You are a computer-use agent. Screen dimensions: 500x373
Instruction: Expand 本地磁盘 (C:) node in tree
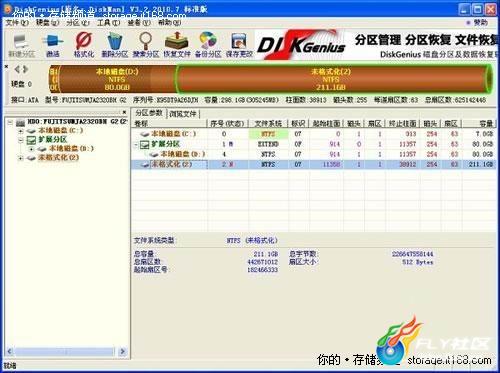[21, 131]
